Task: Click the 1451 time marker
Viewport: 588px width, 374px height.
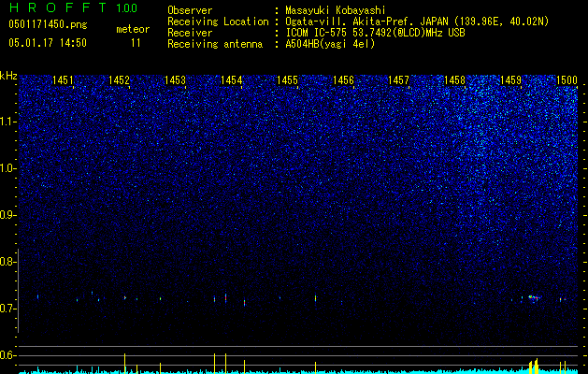Action: [x=63, y=79]
